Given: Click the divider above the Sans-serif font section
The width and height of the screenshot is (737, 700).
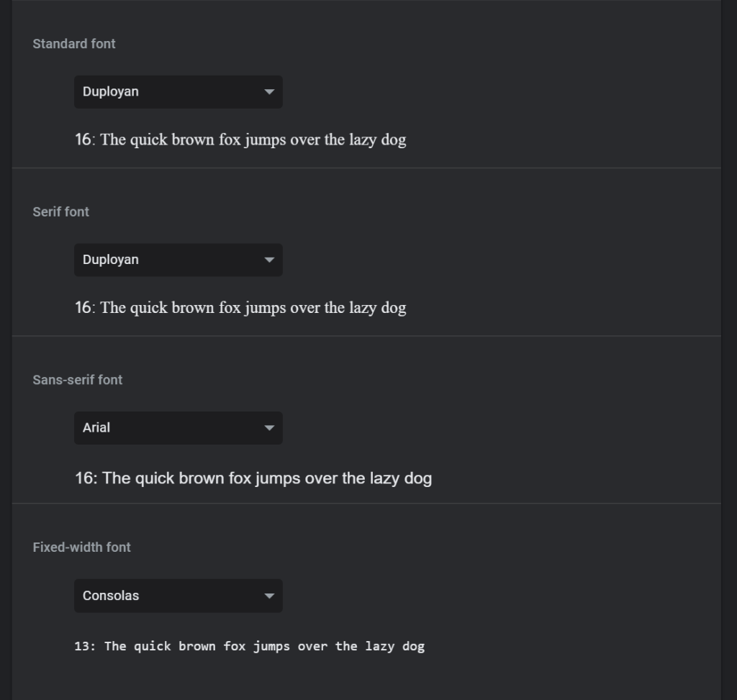Looking at the screenshot, I should (x=366, y=336).
